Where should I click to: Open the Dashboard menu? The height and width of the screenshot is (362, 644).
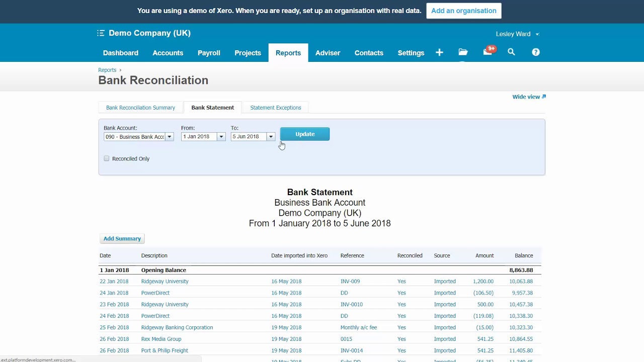pos(121,53)
